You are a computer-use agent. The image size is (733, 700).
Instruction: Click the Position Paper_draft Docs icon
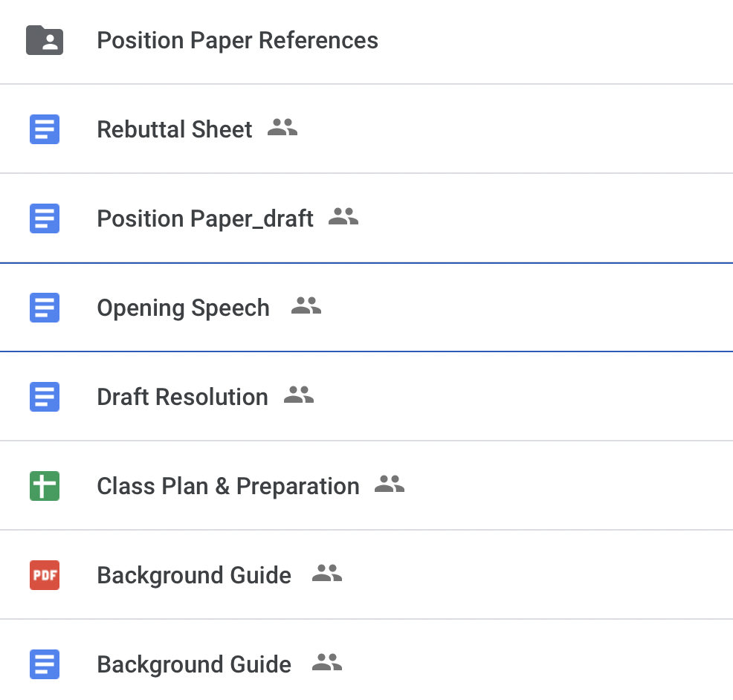coord(45,218)
